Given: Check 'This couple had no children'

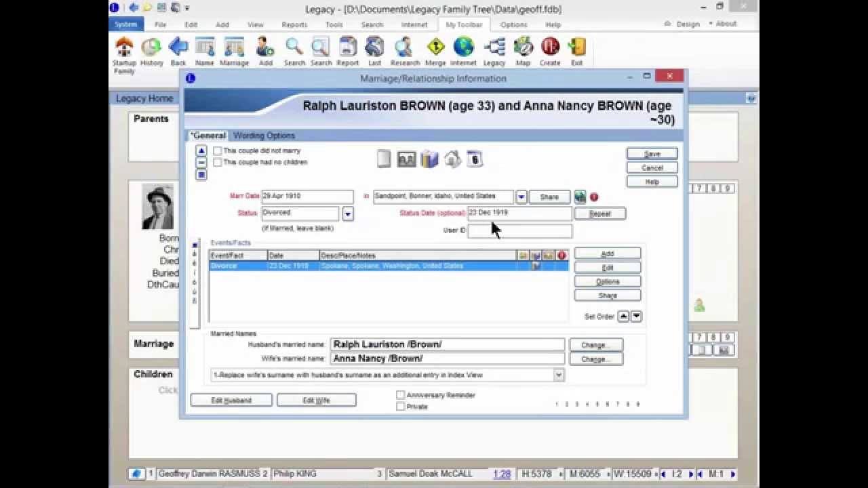Looking at the screenshot, I should pyautogui.click(x=217, y=163).
